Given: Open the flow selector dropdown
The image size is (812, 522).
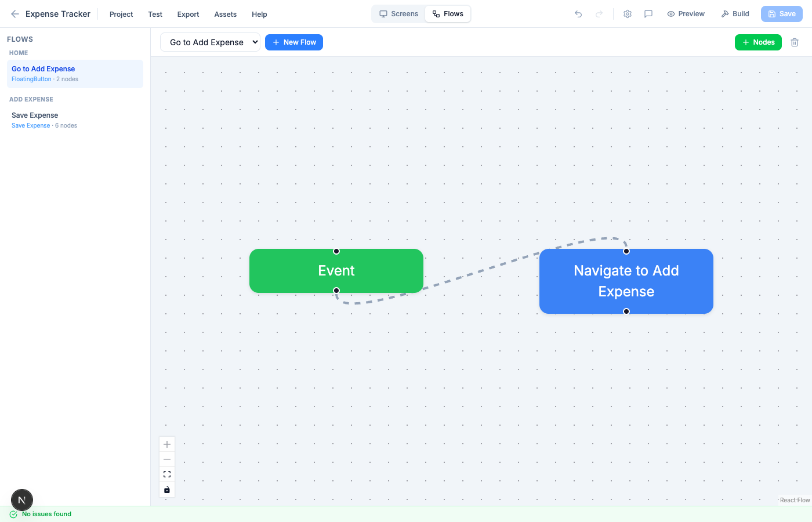Looking at the screenshot, I should [x=210, y=42].
